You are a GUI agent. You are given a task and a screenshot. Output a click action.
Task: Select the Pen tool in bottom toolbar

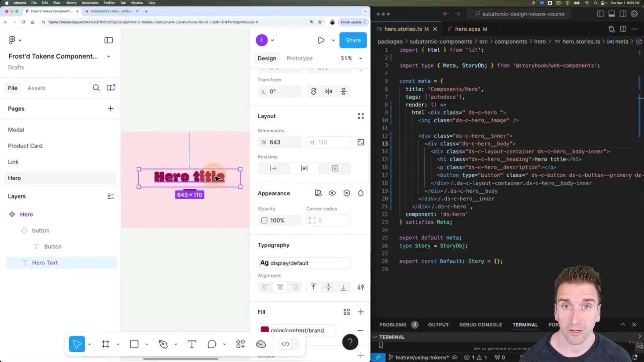(x=163, y=344)
